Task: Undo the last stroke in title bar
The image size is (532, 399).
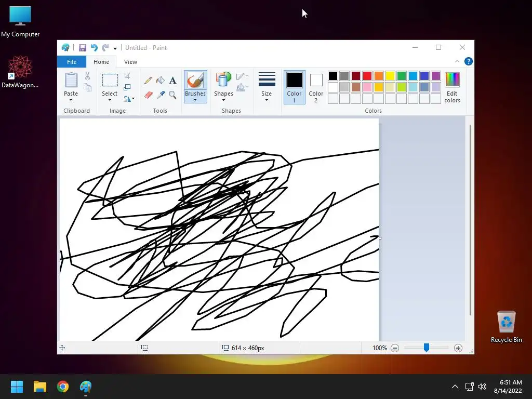Action: (94, 48)
